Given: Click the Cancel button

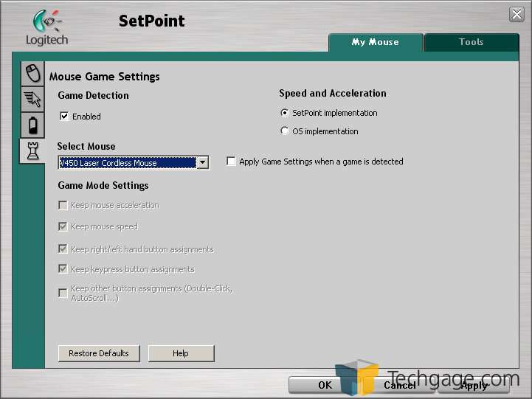Looking at the screenshot, I should 399,385.
